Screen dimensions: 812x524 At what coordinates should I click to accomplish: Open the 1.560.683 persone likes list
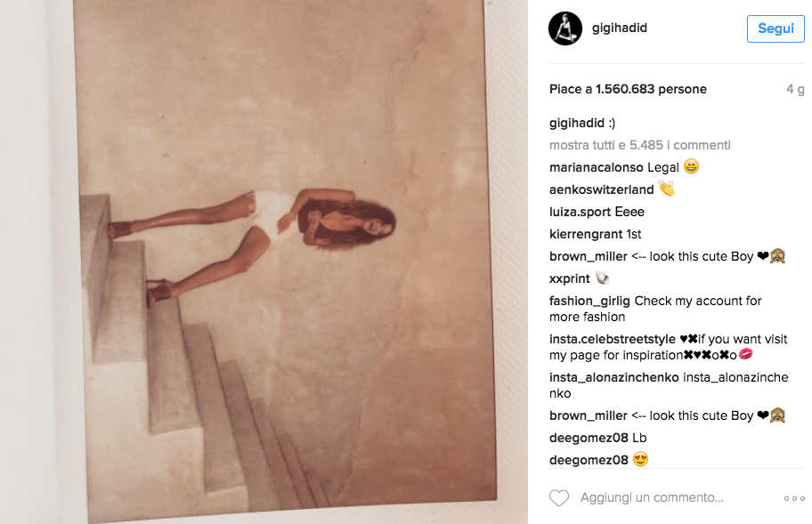[651, 89]
